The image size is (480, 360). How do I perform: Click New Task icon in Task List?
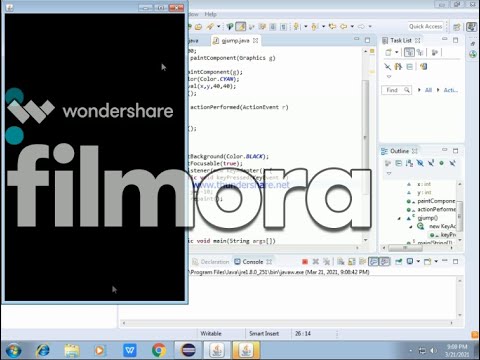(388, 52)
